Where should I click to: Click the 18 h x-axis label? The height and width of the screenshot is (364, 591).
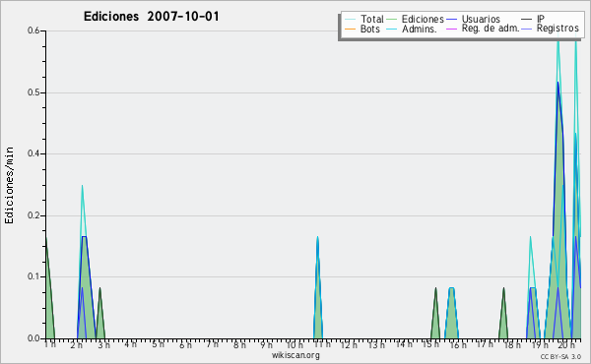[x=512, y=344]
